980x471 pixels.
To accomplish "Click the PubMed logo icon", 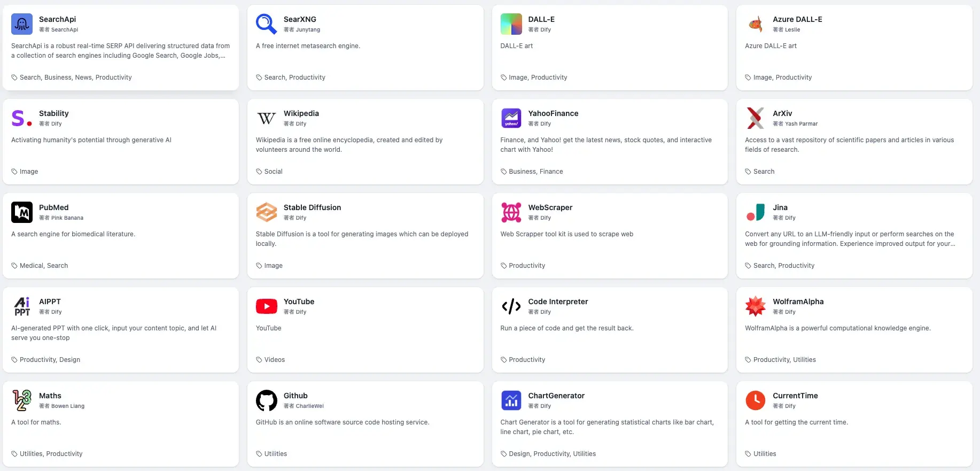I will coord(22,212).
